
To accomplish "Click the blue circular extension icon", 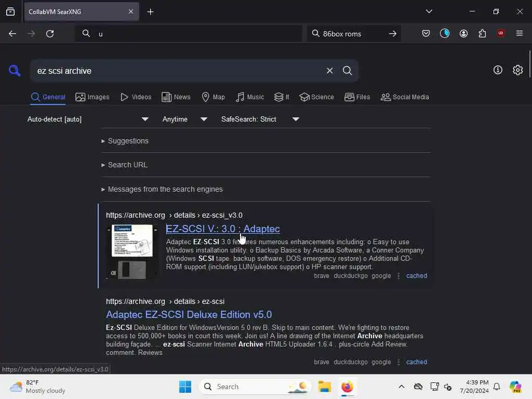I will point(445,33).
